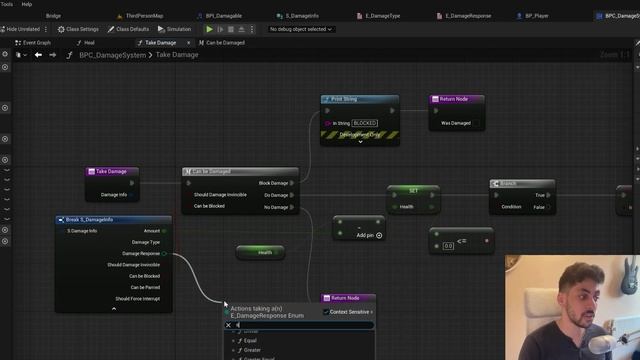Open the ThirdPersonMap tab
640x360 pixels.
(140, 16)
